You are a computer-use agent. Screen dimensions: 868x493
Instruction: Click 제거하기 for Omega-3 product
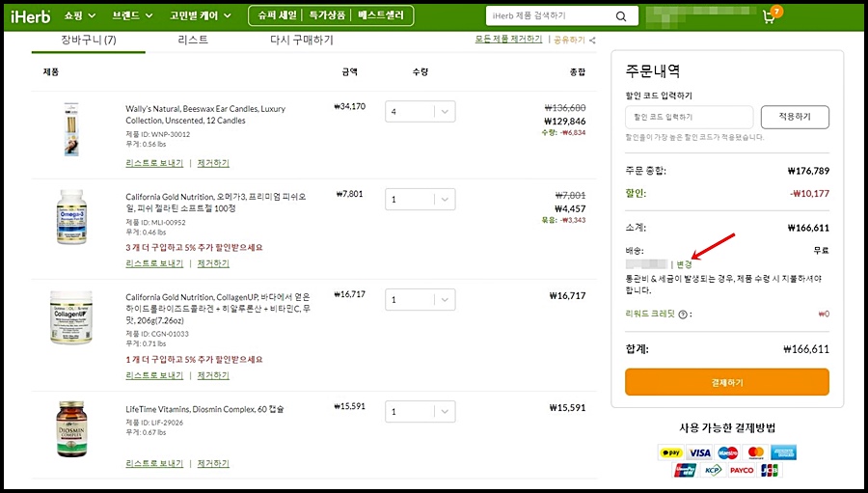(213, 263)
